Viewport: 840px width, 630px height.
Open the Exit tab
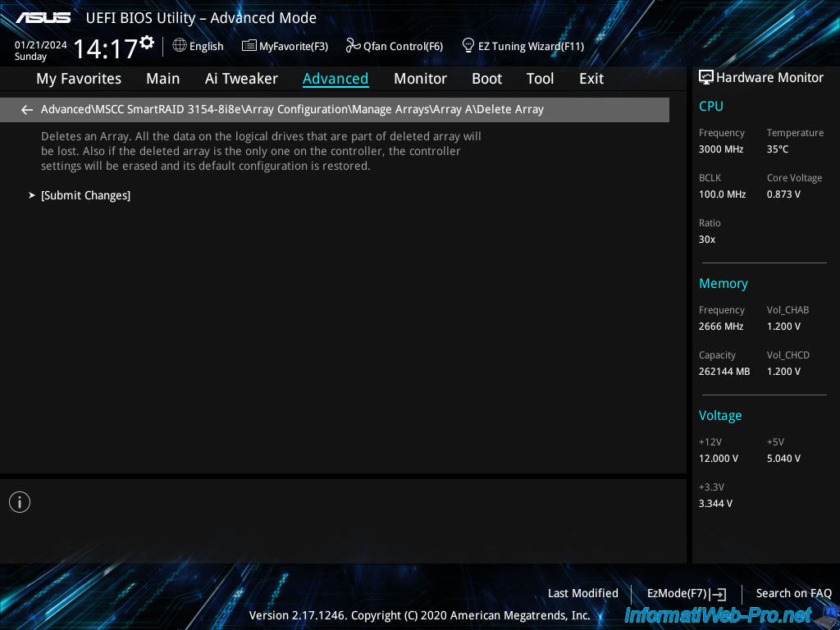(591, 79)
